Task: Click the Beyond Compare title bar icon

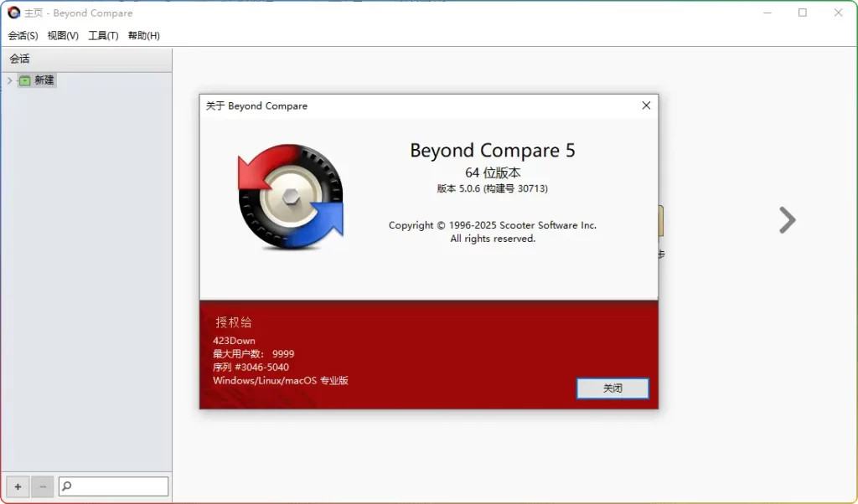Action: tap(13, 13)
